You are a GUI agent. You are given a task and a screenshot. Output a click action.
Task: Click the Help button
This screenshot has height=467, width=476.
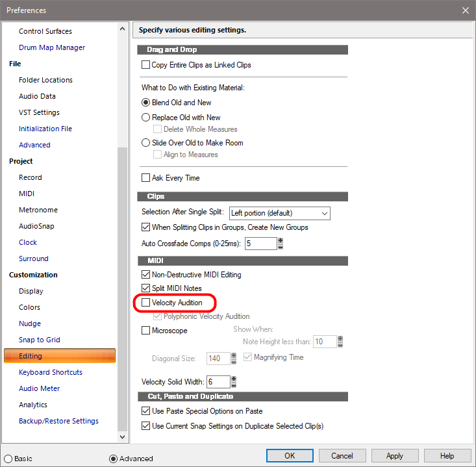pyautogui.click(x=447, y=456)
